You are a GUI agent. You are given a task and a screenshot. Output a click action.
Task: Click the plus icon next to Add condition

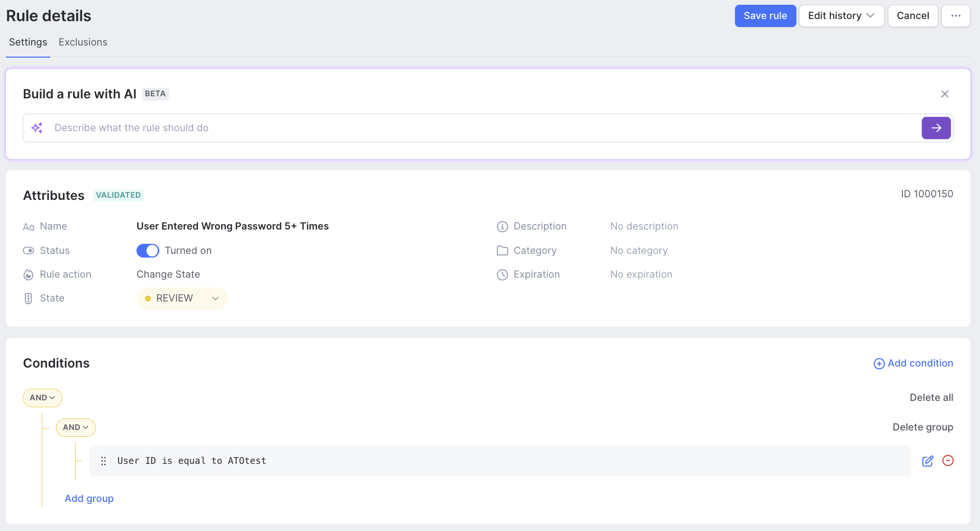pos(879,363)
